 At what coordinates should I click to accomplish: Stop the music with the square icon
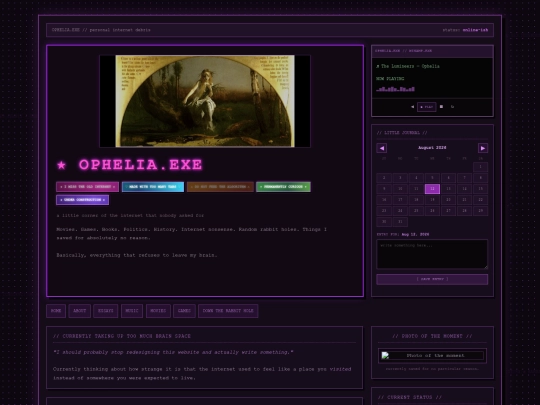[x=441, y=107]
